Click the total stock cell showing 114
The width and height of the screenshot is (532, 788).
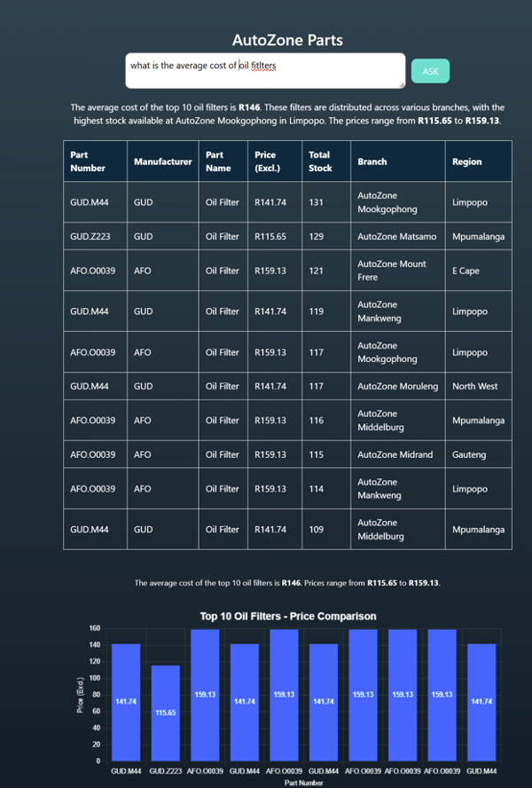[x=326, y=488]
